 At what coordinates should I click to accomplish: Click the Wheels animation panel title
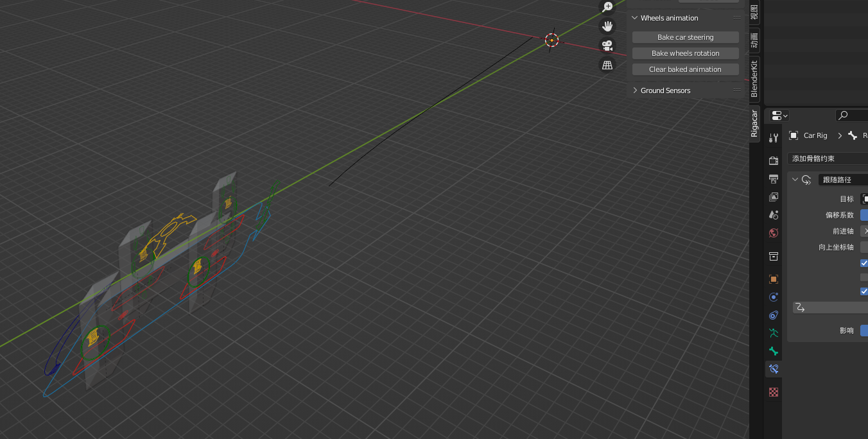669,18
